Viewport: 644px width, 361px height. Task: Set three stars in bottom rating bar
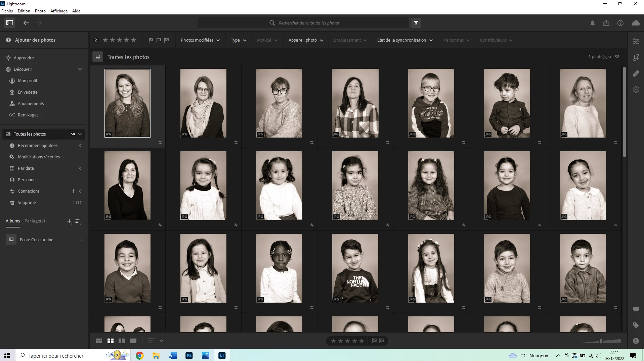[x=347, y=341]
